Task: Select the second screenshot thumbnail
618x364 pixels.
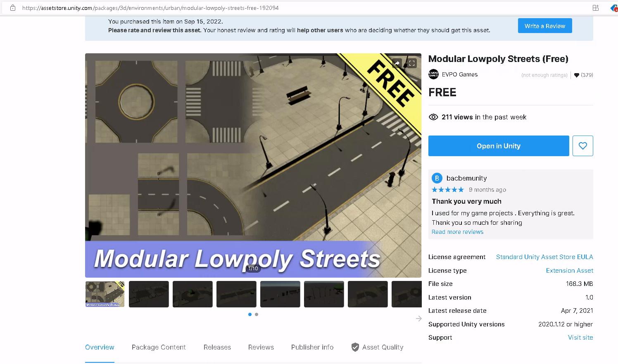Action: (x=149, y=294)
